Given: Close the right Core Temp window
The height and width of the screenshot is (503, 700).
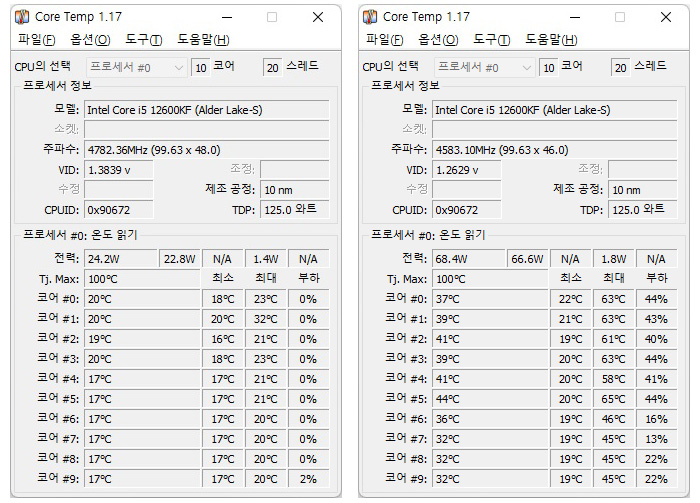Looking at the screenshot, I should click(666, 17).
